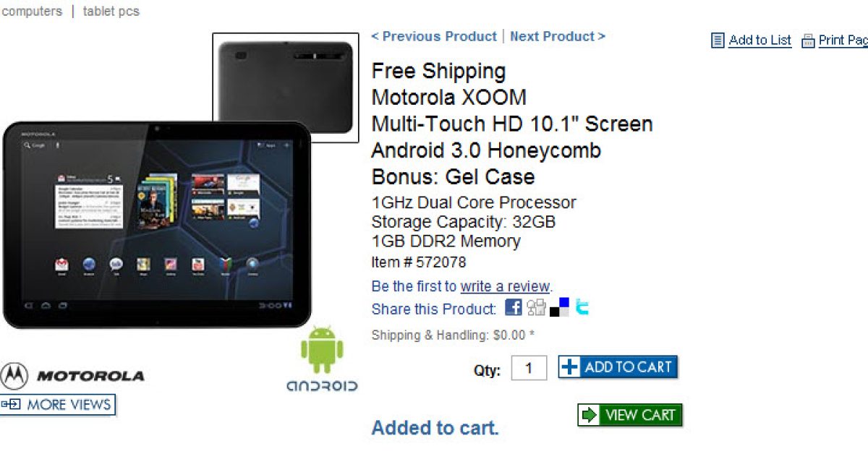Click the Motorola logo emblem
The width and height of the screenshot is (868, 454).
coord(14,376)
